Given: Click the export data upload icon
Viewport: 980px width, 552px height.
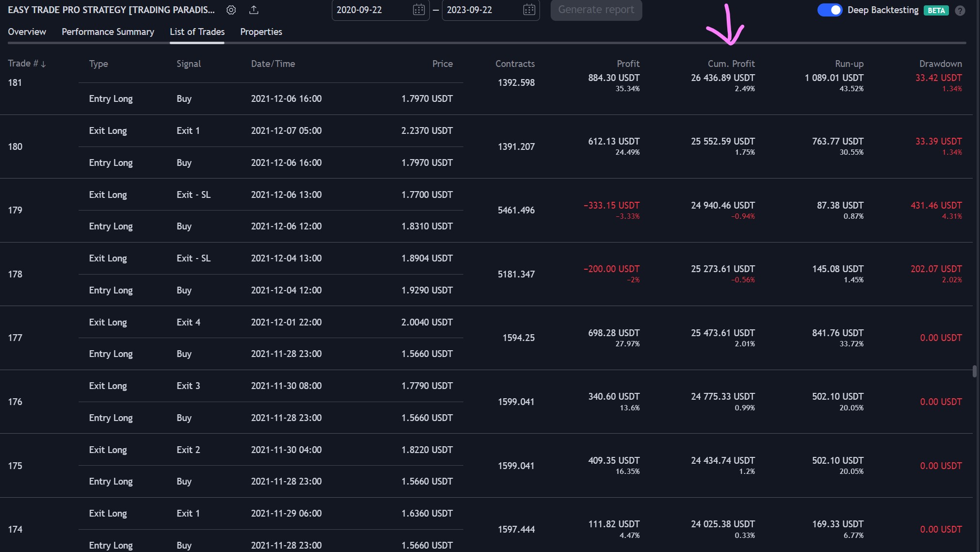Looking at the screenshot, I should 254,10.
